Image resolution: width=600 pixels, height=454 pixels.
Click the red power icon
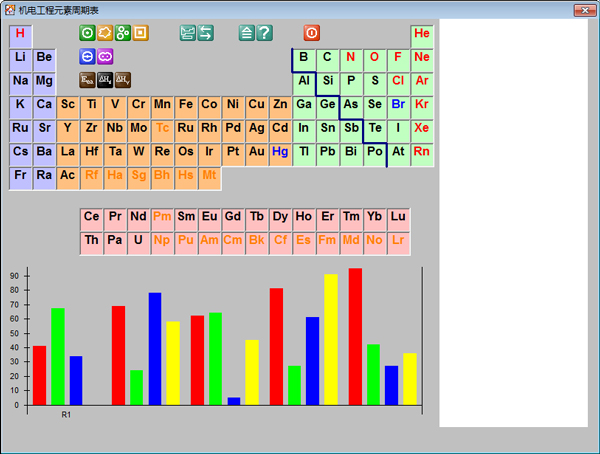[x=311, y=33]
